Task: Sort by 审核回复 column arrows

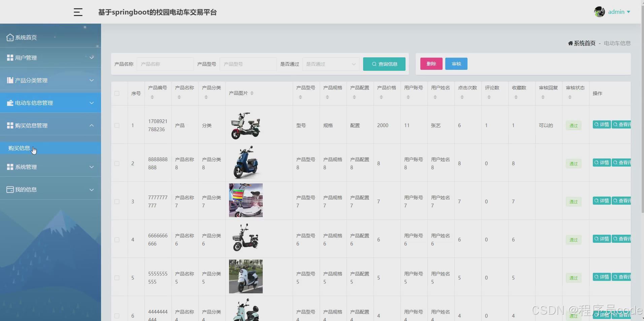Action: (x=543, y=97)
